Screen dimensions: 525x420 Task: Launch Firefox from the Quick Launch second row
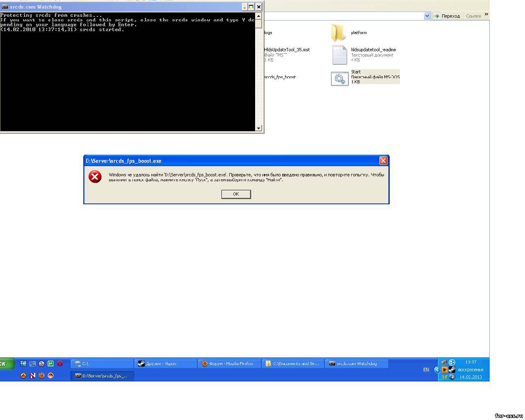(41, 375)
